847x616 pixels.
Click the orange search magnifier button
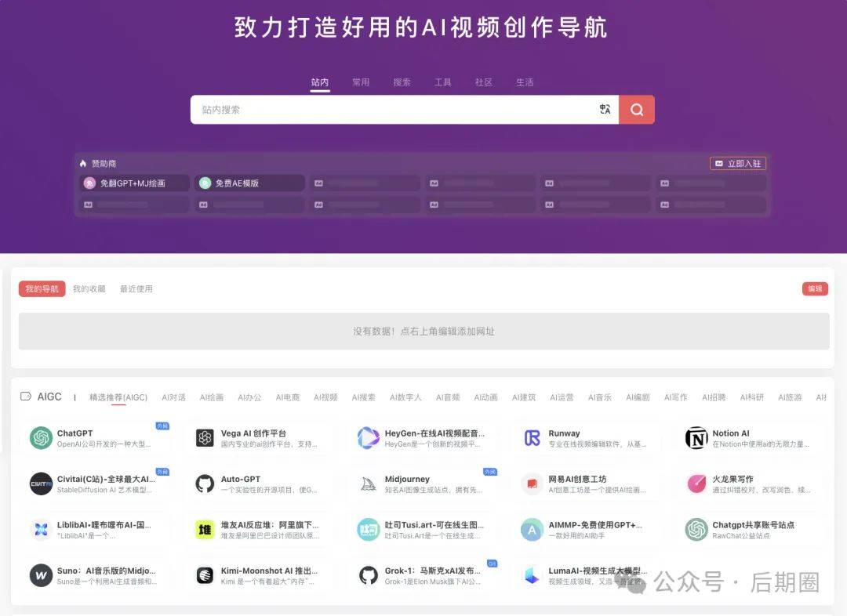click(x=637, y=110)
